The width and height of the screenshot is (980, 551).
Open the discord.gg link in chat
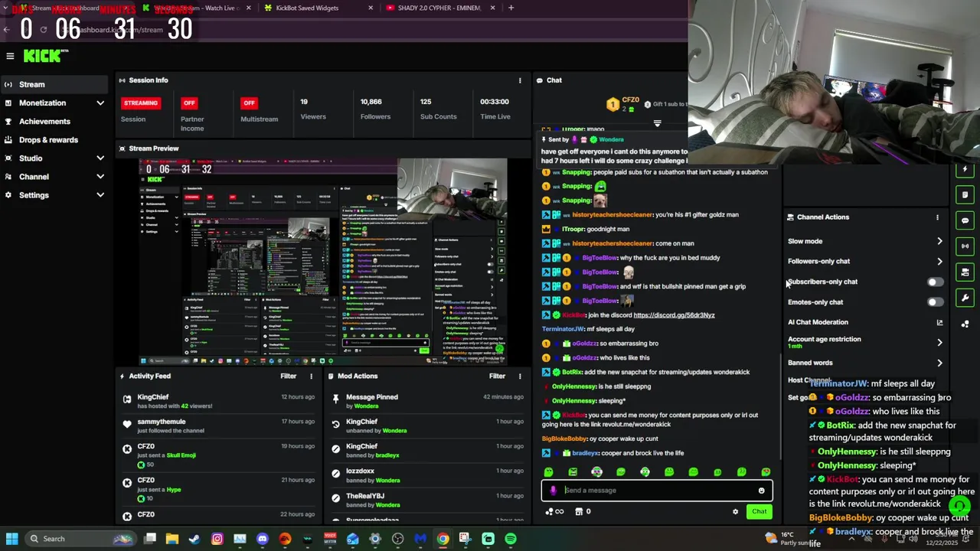(x=674, y=315)
